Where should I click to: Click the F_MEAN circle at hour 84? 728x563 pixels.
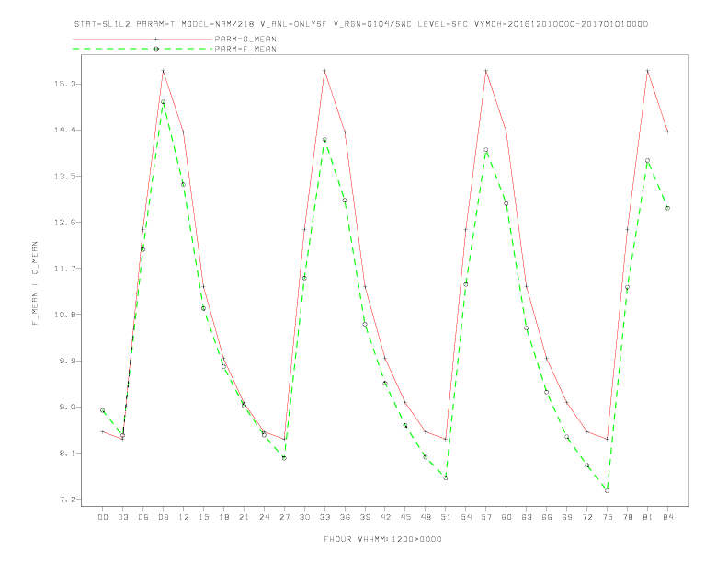coord(667,208)
